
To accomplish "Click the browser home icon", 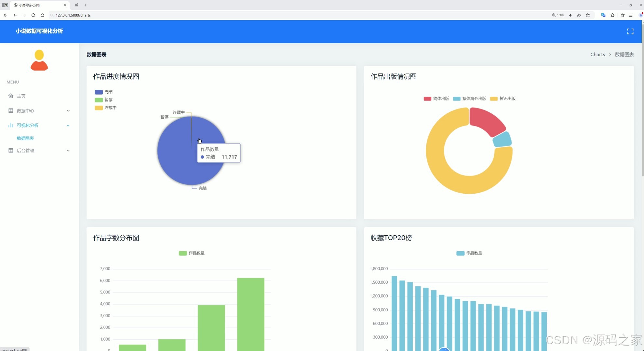I will (42, 15).
